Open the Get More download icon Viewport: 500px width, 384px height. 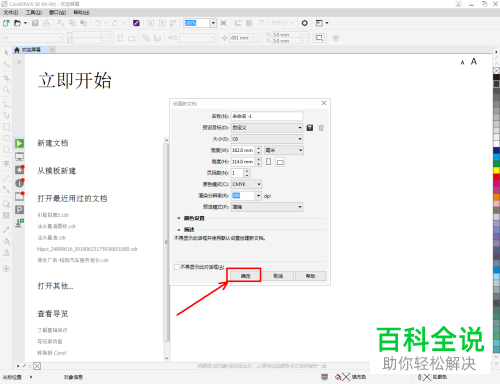point(19,223)
